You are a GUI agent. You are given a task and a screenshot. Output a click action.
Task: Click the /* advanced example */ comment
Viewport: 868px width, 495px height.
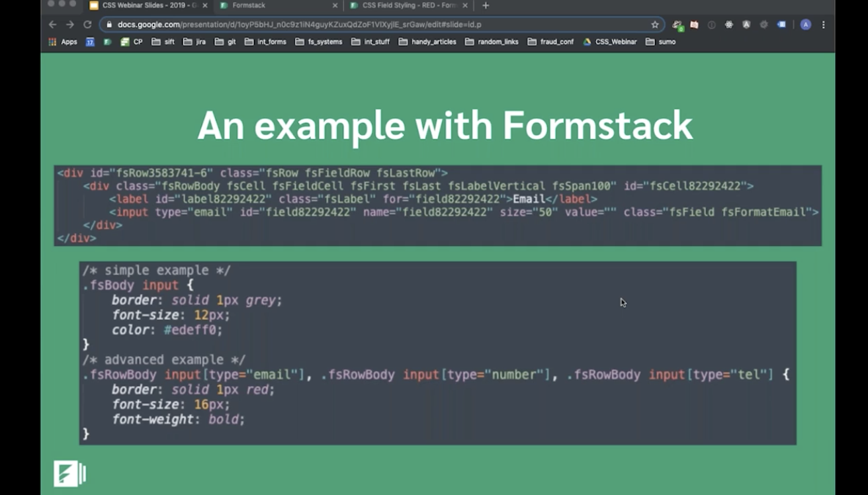(x=164, y=359)
